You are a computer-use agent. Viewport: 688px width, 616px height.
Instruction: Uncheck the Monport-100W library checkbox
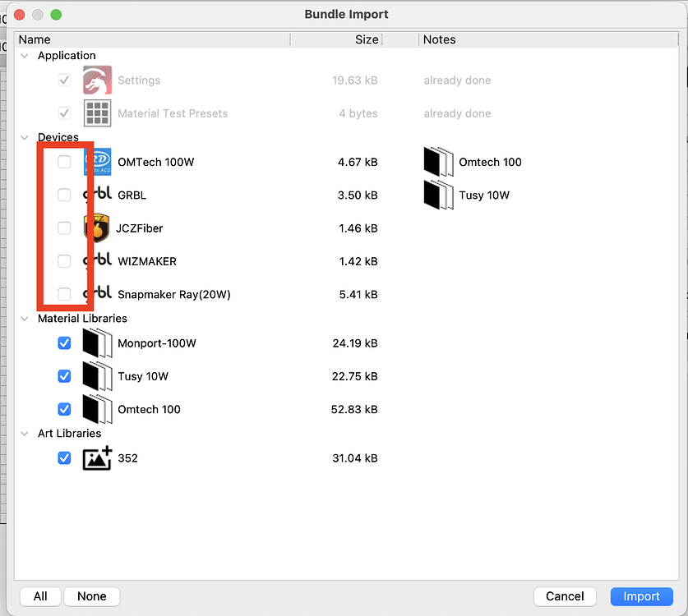(64, 342)
